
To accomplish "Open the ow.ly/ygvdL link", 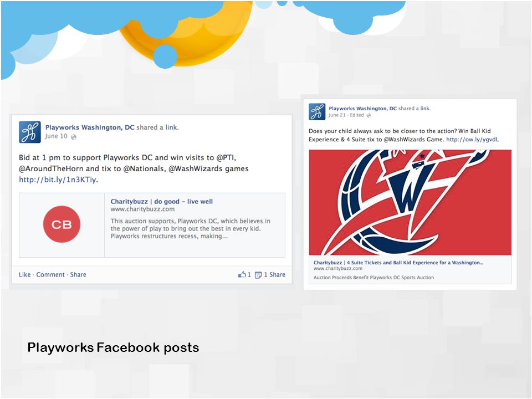I will pyautogui.click(x=472, y=140).
